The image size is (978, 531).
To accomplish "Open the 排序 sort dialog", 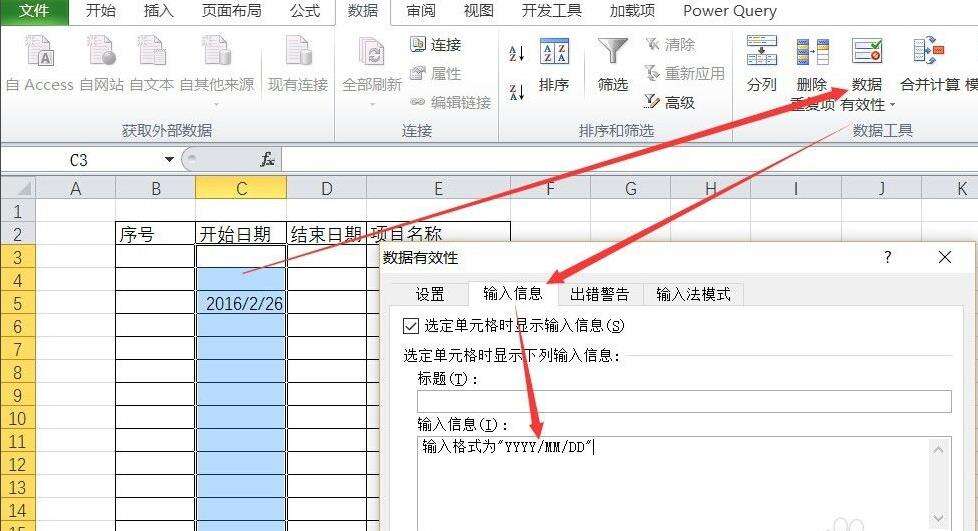I will pyautogui.click(x=553, y=64).
